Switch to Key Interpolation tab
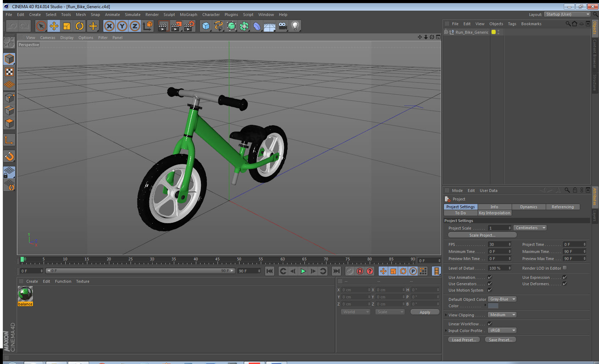 click(x=494, y=213)
